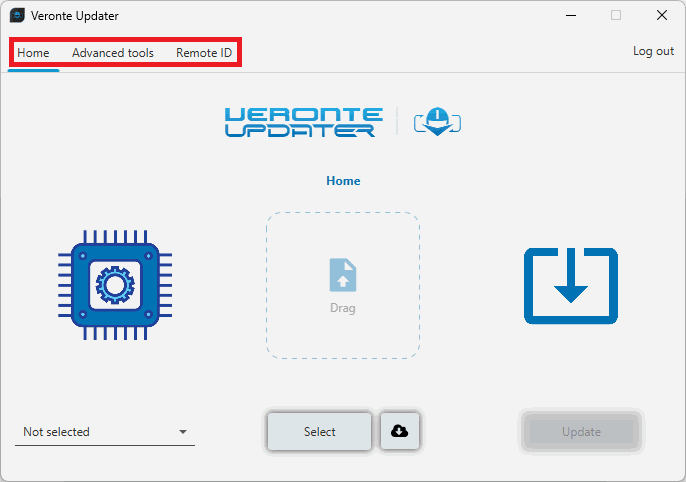Click the disabled Update button
The height and width of the screenshot is (482, 686).
tap(581, 432)
